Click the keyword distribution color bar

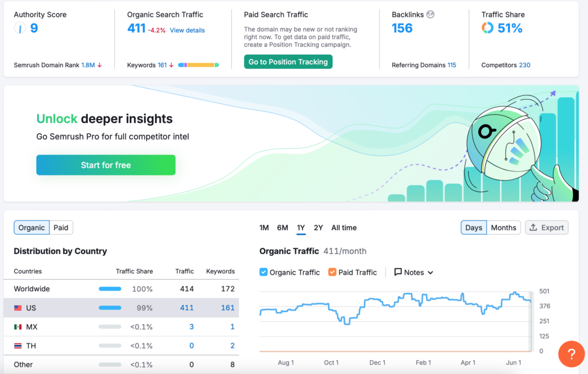click(x=198, y=65)
